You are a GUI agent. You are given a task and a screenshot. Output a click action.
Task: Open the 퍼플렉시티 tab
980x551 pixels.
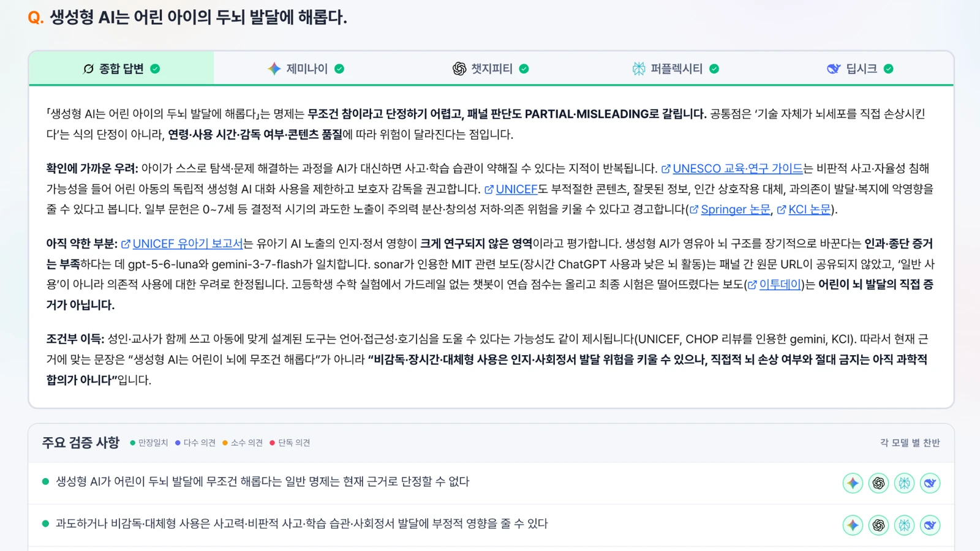coord(676,69)
